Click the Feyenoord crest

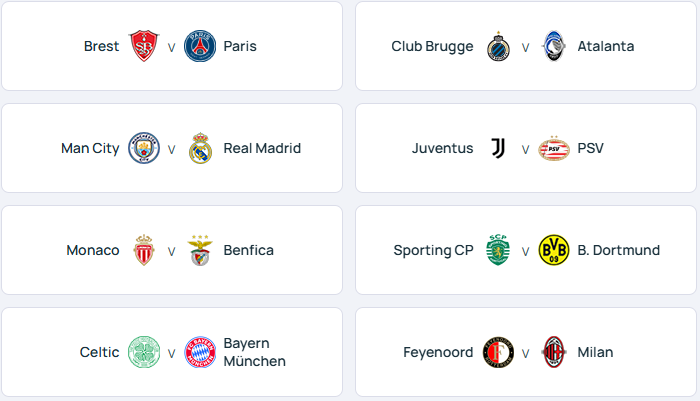coord(498,352)
